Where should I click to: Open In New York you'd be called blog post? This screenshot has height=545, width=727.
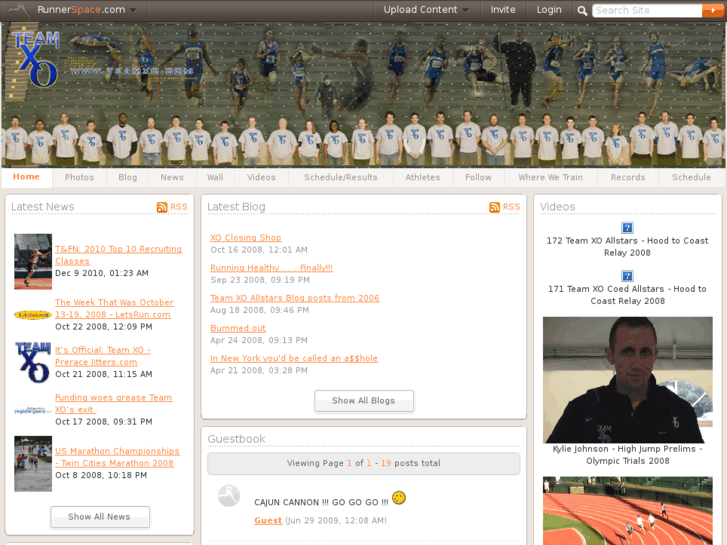pyautogui.click(x=294, y=358)
